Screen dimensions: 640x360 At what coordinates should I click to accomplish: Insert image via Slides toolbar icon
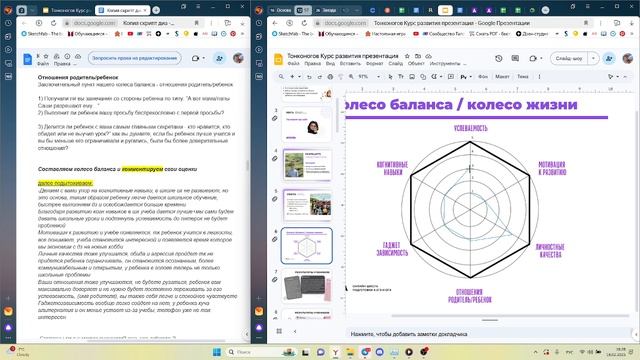click(x=412, y=76)
